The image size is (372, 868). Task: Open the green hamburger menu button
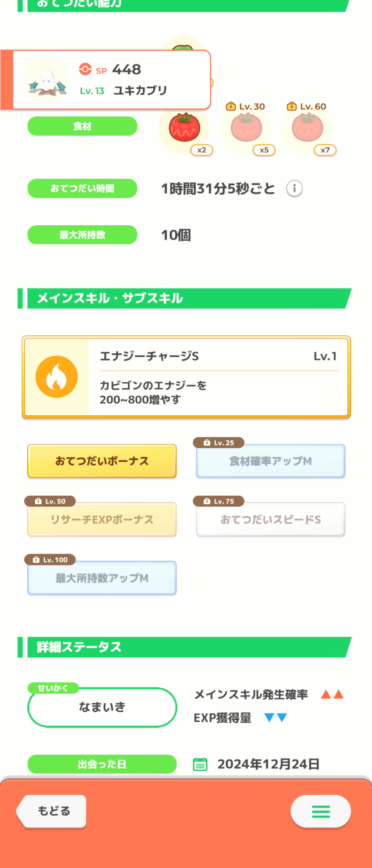[321, 811]
